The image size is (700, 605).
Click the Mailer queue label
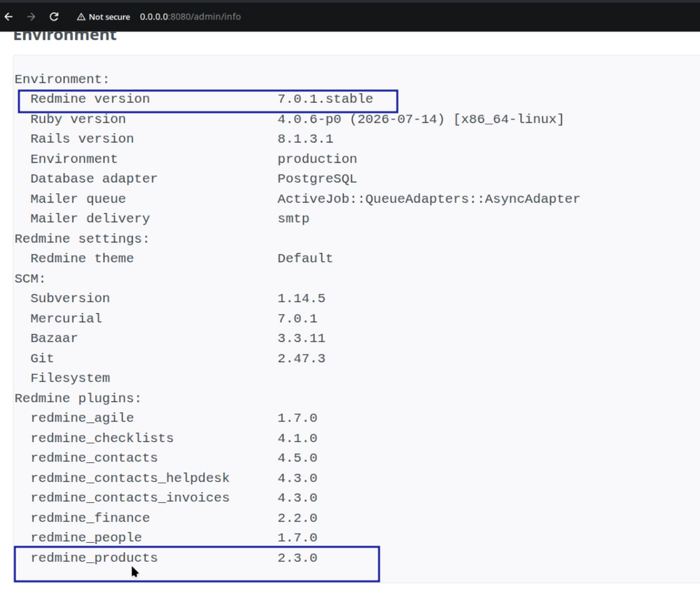[x=78, y=199]
